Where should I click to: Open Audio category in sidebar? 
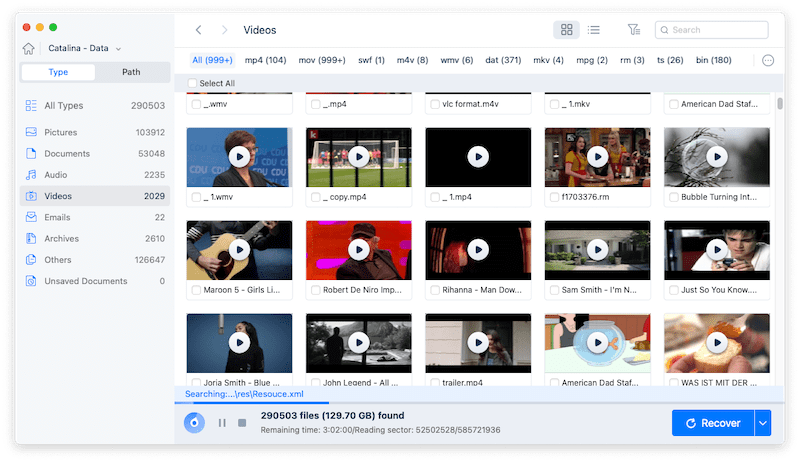[95, 175]
